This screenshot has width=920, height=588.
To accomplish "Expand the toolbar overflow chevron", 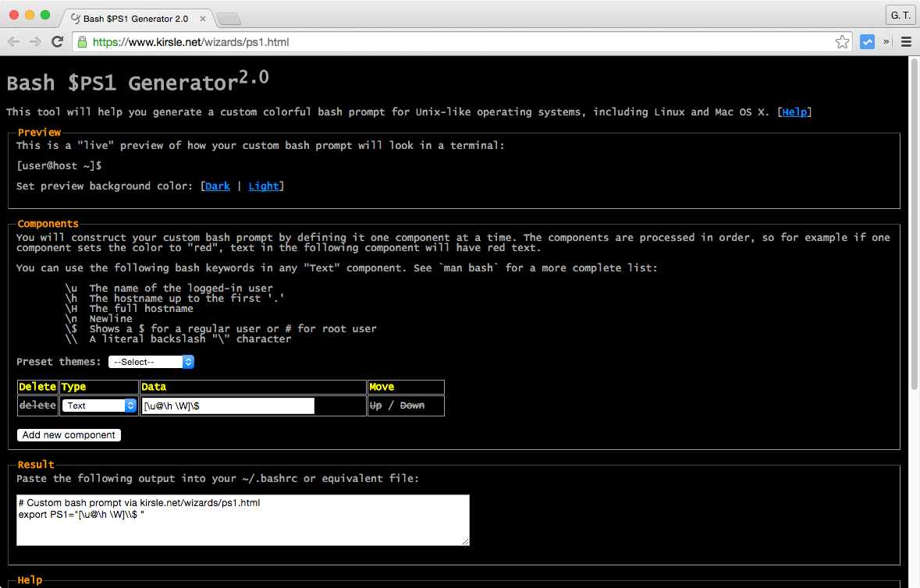I will (x=886, y=41).
